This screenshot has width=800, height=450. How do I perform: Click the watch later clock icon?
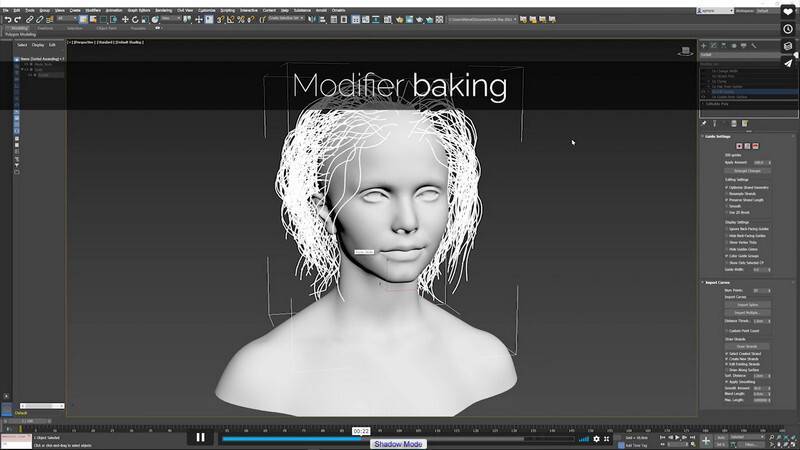tap(788, 28)
